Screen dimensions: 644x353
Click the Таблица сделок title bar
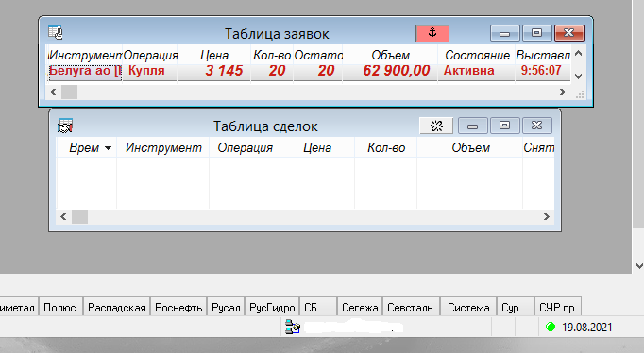(265, 126)
